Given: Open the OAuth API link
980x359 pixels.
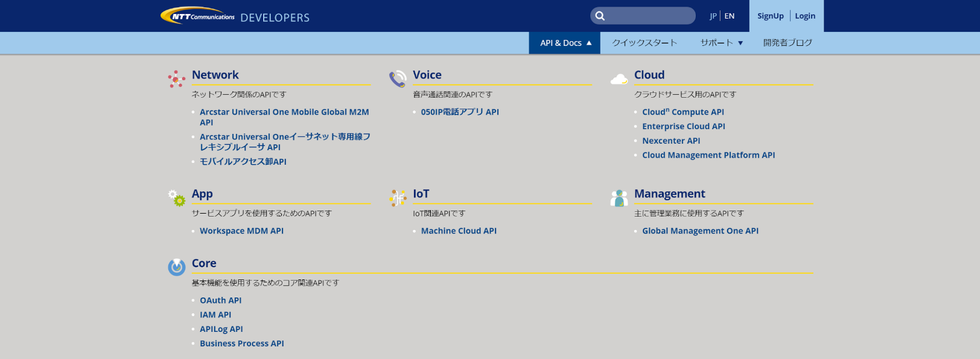Looking at the screenshot, I should pos(221,300).
